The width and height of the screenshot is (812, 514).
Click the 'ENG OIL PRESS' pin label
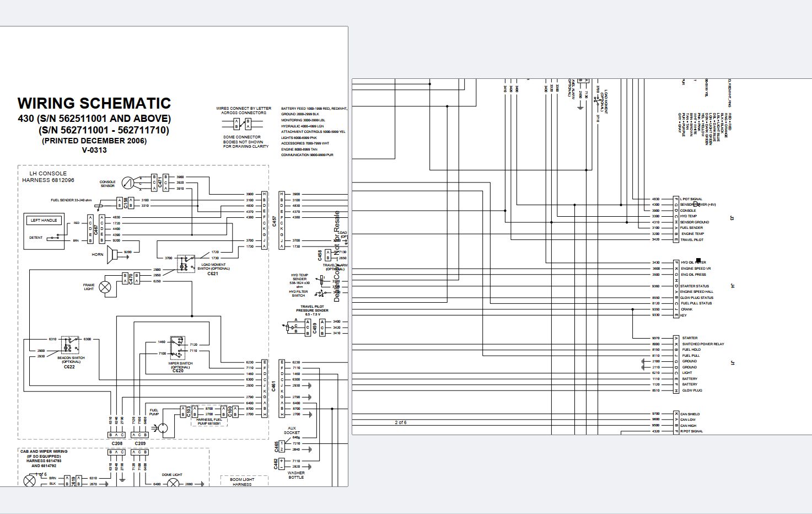pyautogui.click(x=693, y=274)
